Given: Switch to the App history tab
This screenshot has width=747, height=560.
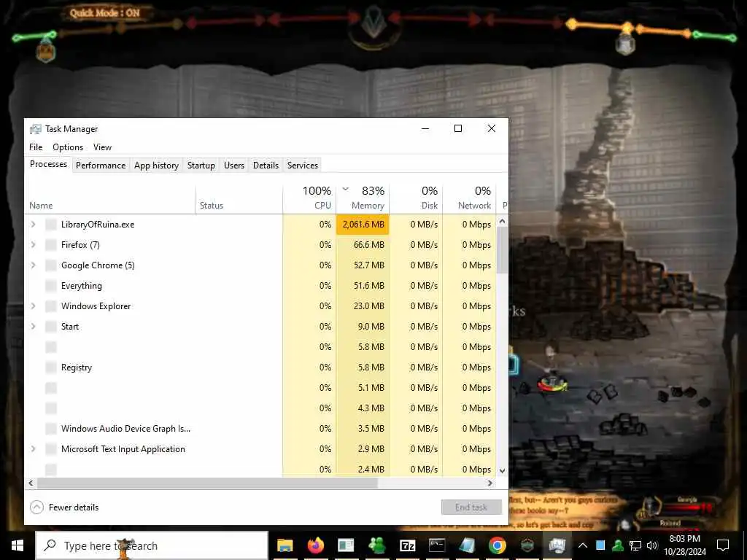Looking at the screenshot, I should point(156,166).
